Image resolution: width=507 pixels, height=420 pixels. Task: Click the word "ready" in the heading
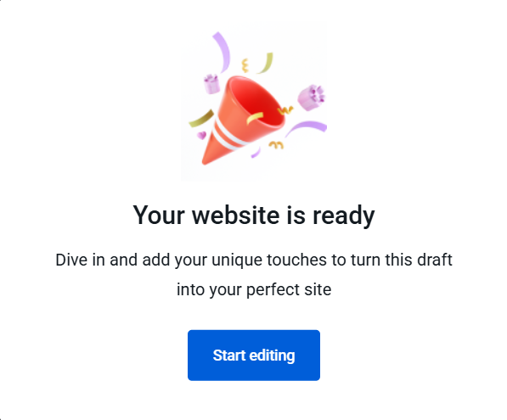[343, 216]
